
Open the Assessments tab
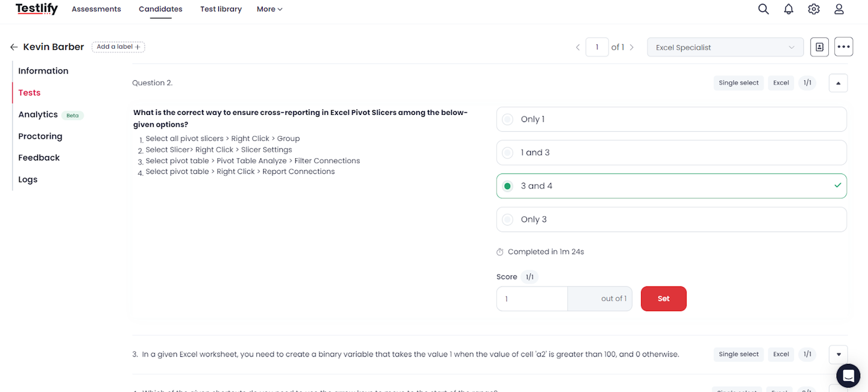(x=96, y=9)
